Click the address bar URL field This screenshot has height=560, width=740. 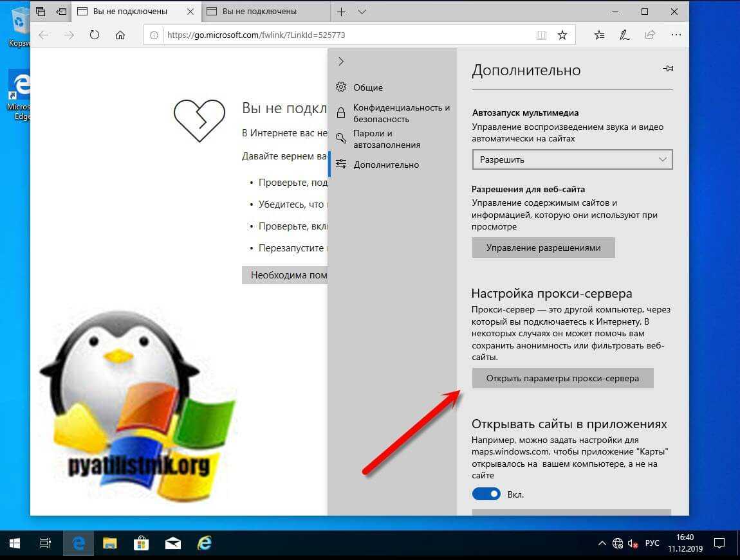(x=341, y=35)
